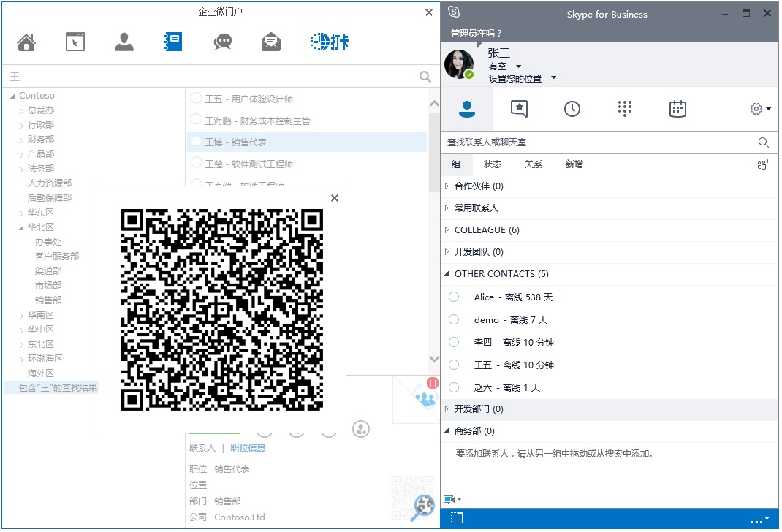Open the 联系人 tab in 企业微门户
Image resolution: width=782 pixels, height=532 pixels.
pyautogui.click(x=202, y=448)
